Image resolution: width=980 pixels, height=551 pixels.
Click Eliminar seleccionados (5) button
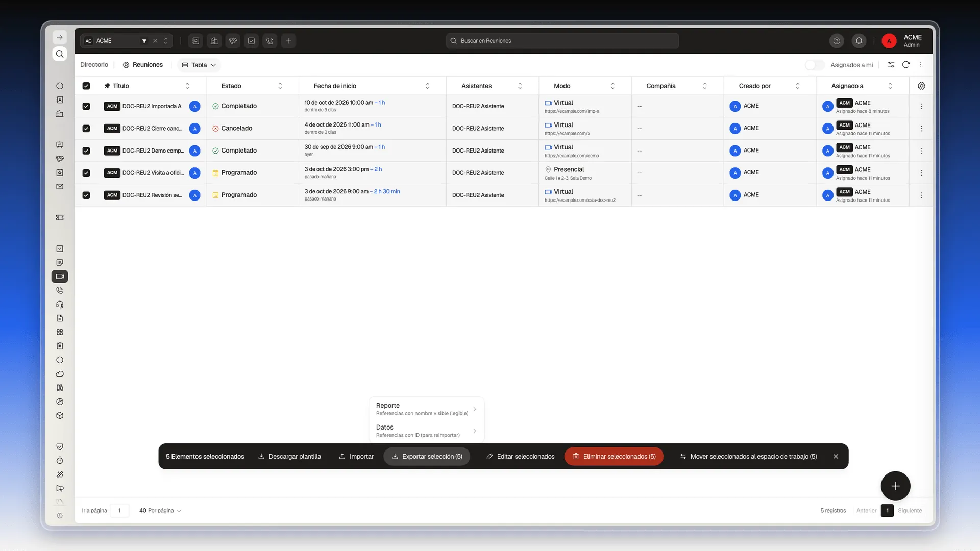[614, 457]
